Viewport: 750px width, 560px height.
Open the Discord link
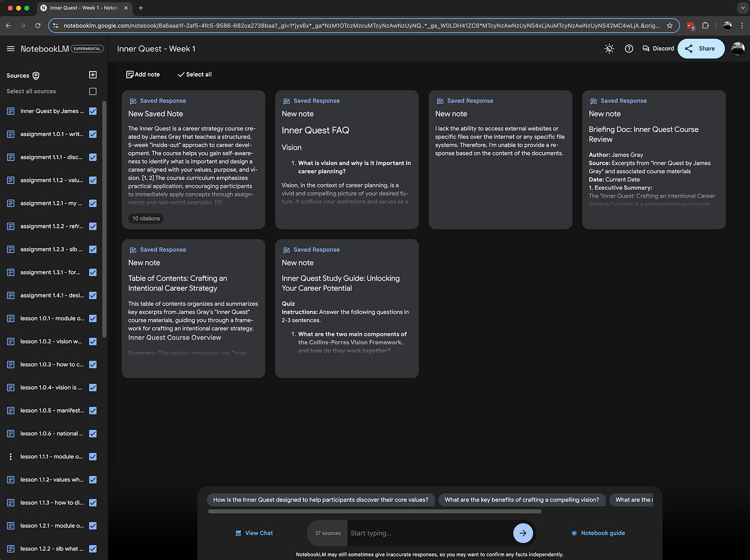(x=658, y=48)
